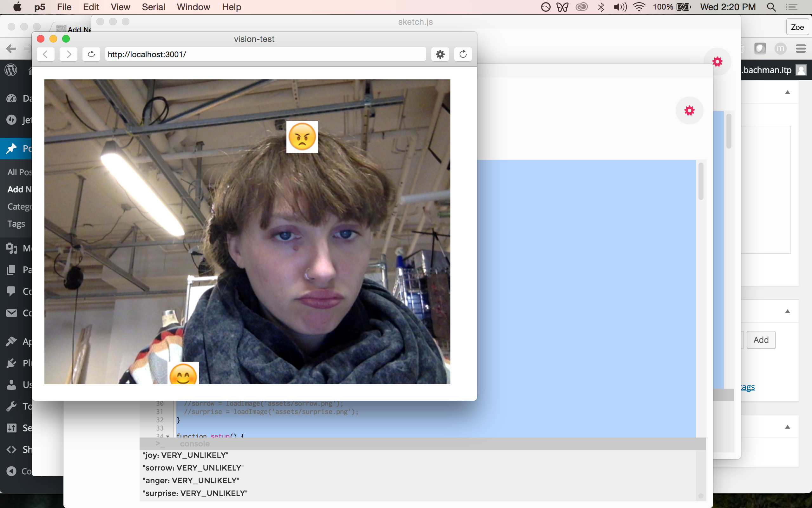Open the Edit menu
This screenshot has height=508, width=812.
tap(91, 7)
